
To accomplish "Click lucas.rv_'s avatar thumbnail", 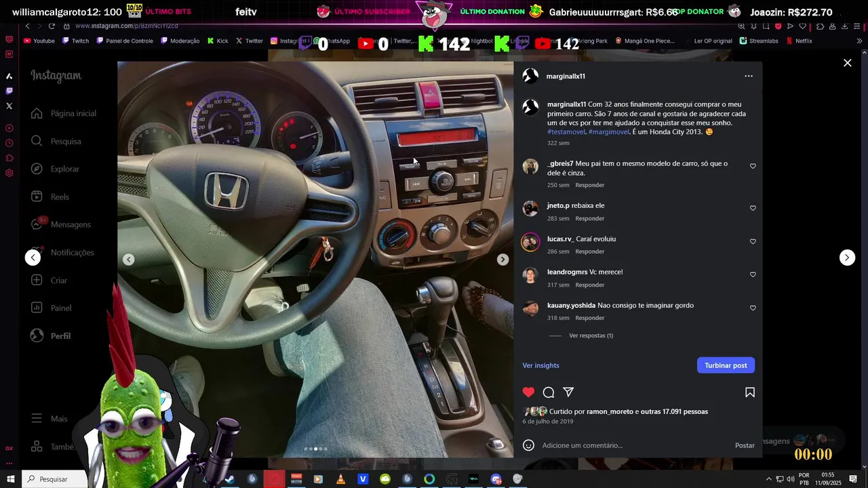I will click(x=530, y=242).
